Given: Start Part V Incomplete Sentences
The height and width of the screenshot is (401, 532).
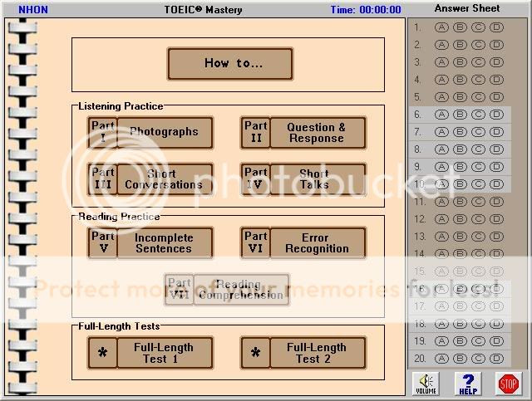Looking at the screenshot, I should click(150, 242).
